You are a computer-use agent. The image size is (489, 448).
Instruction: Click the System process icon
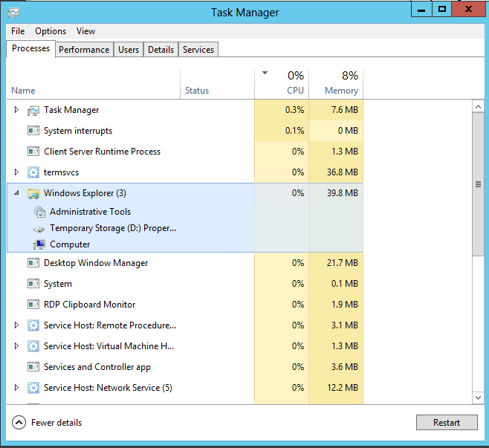click(33, 284)
